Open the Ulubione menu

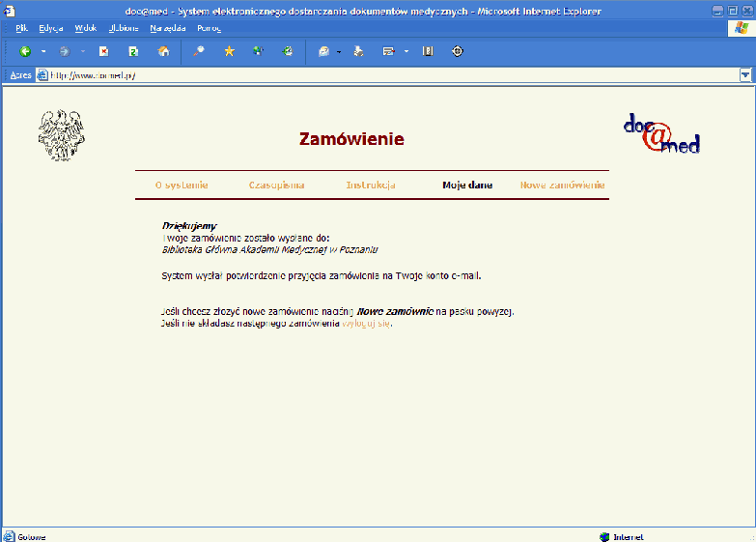pos(124,28)
